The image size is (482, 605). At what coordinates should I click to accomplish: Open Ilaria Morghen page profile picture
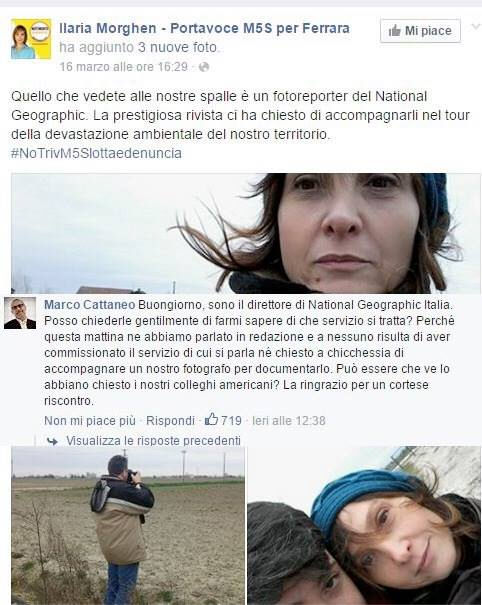click(31, 39)
